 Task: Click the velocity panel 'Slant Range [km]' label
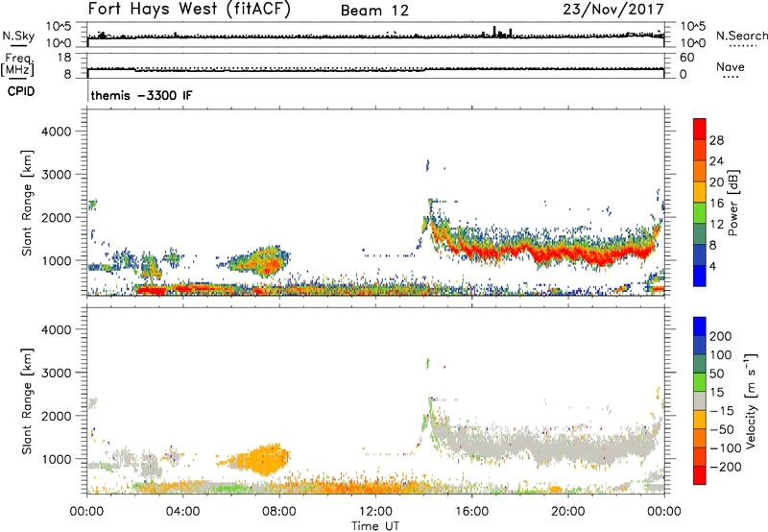(27, 400)
